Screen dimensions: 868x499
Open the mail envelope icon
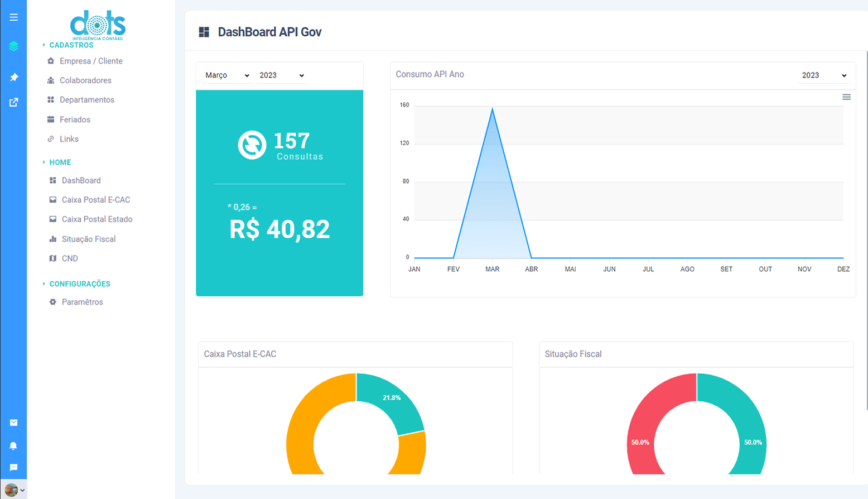[13, 423]
